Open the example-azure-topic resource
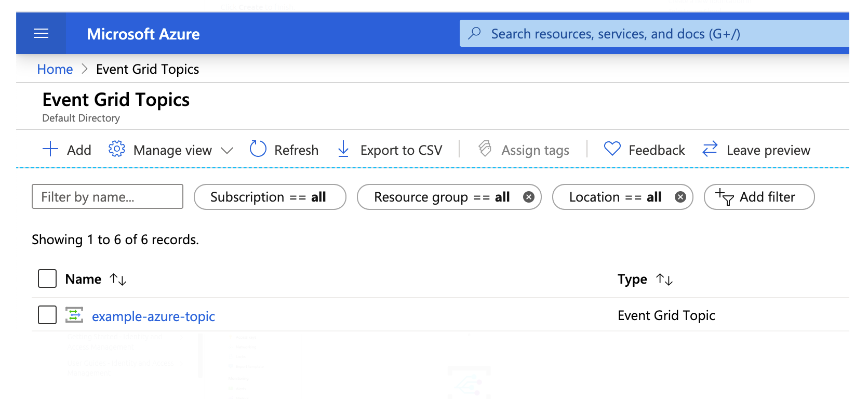The width and height of the screenshot is (868, 399). [153, 316]
